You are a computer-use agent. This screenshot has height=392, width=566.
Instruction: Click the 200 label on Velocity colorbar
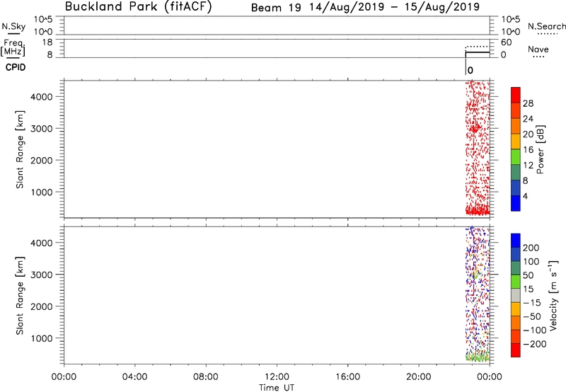531,248
